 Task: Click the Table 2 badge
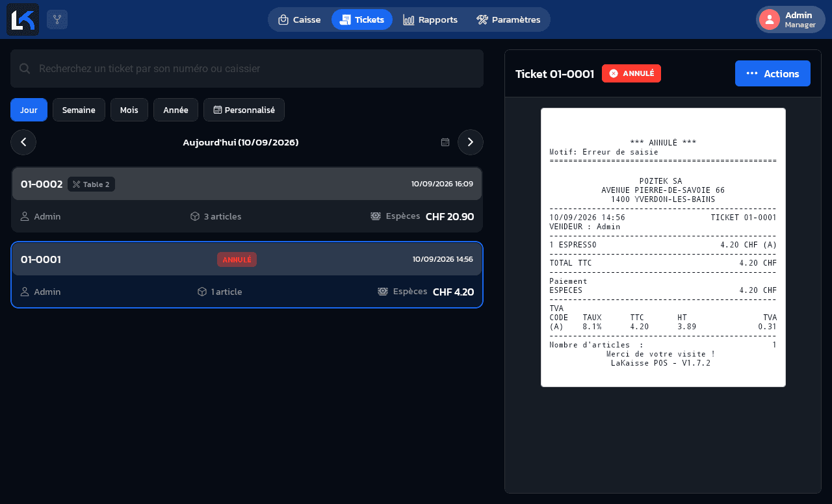[91, 184]
